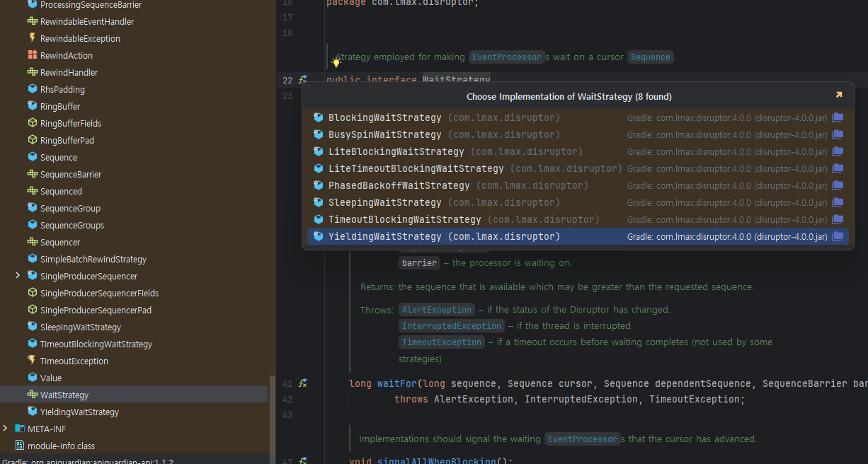Open SingleProducerSequencerPad in tree
Screen dimensions: 868x464
96,310
